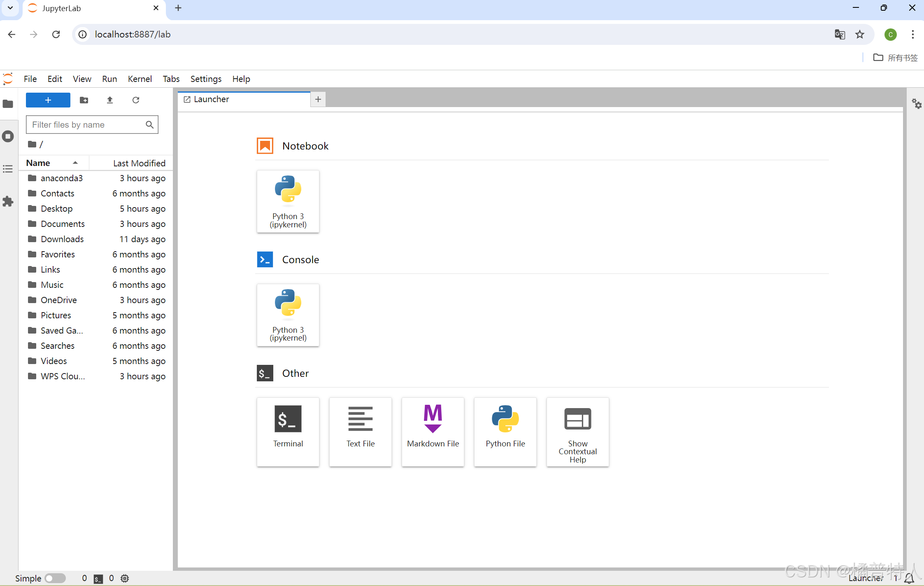The width and height of the screenshot is (924, 586).
Task: Close the JupyterLab browser tab
Action: tap(156, 8)
